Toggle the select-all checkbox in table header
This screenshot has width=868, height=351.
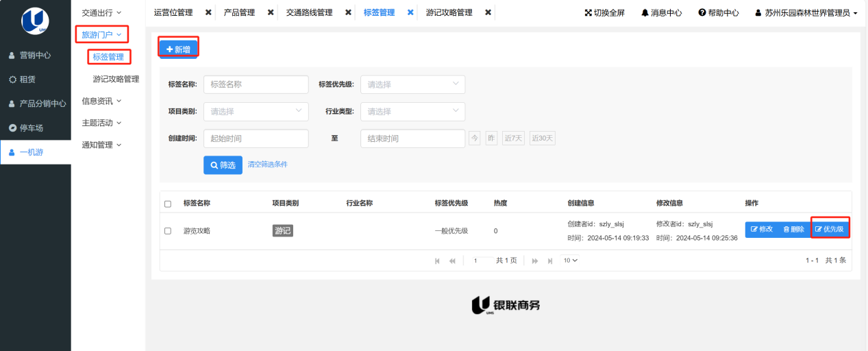pyautogui.click(x=168, y=204)
